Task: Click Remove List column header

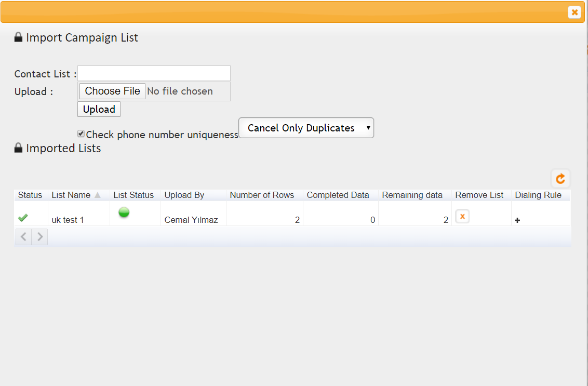Action: tap(482, 195)
